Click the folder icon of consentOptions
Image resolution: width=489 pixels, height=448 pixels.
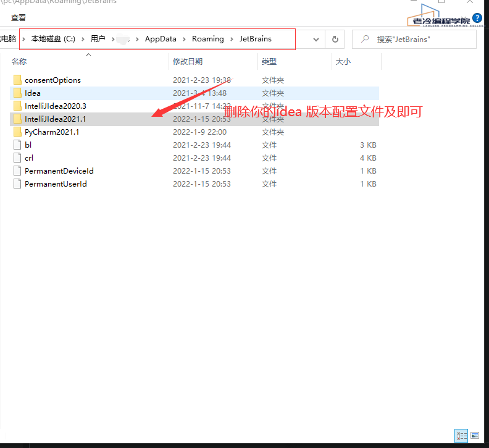17,80
